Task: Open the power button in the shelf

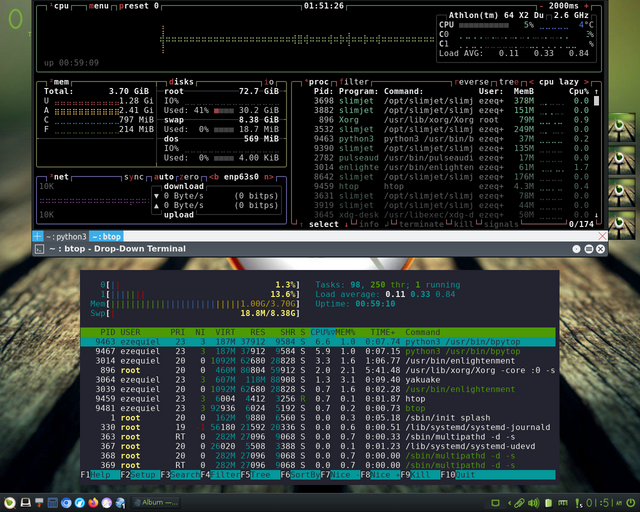Action: [631, 503]
